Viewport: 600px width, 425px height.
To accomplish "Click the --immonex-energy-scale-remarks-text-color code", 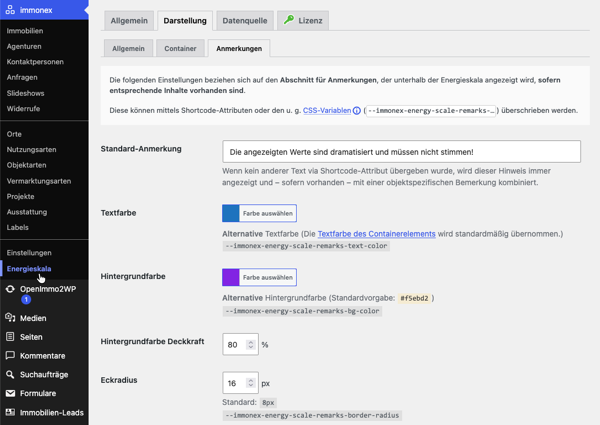I will [x=306, y=246].
